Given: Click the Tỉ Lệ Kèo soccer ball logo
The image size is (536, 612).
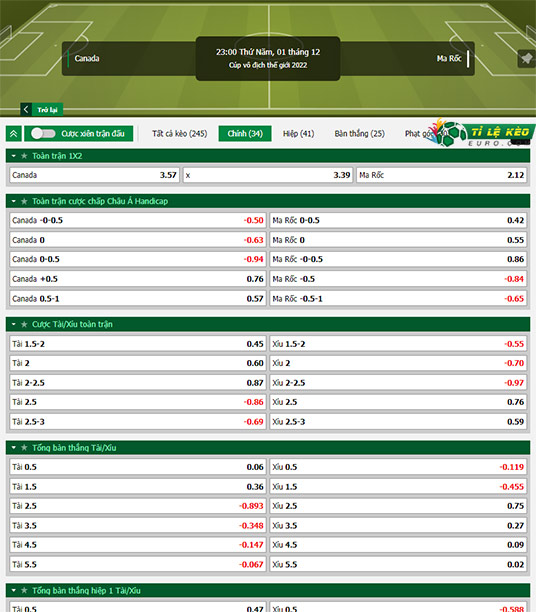Looking at the screenshot, I should click(x=449, y=134).
